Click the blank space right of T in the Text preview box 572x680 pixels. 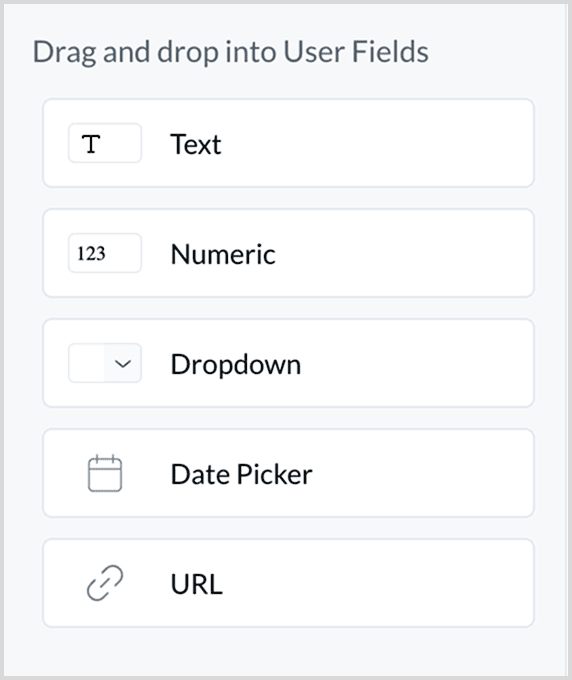tap(121, 143)
